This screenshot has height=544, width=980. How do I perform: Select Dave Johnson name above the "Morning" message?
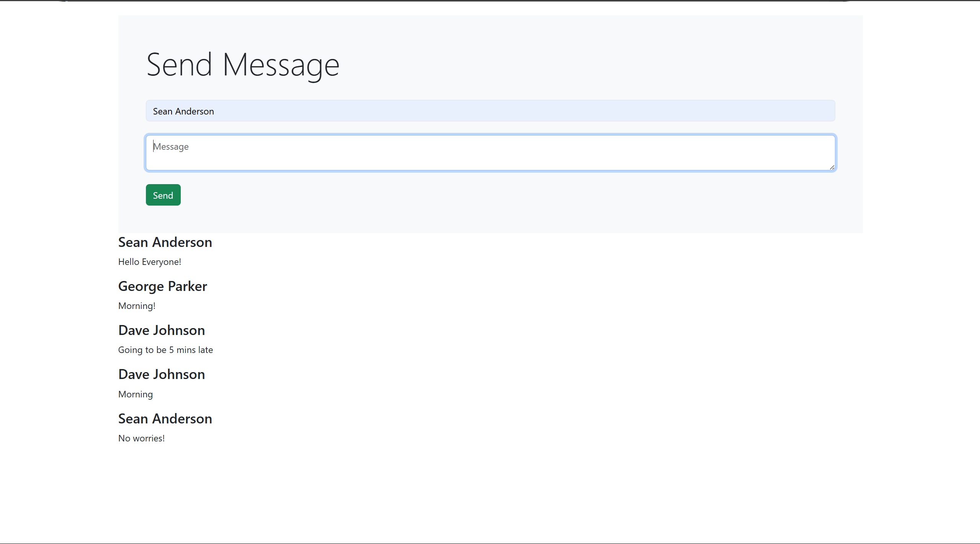pos(162,374)
